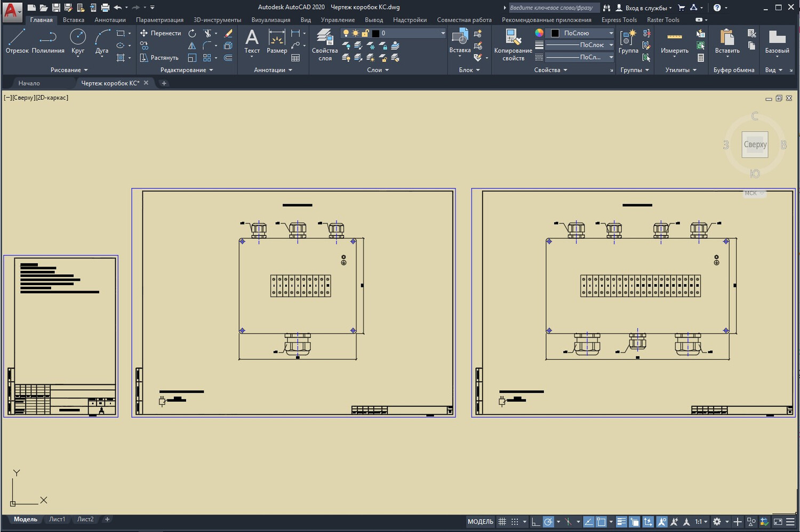The image size is (800, 532).
Task: Toggle polar tracking in status bar
Action: coord(548,522)
